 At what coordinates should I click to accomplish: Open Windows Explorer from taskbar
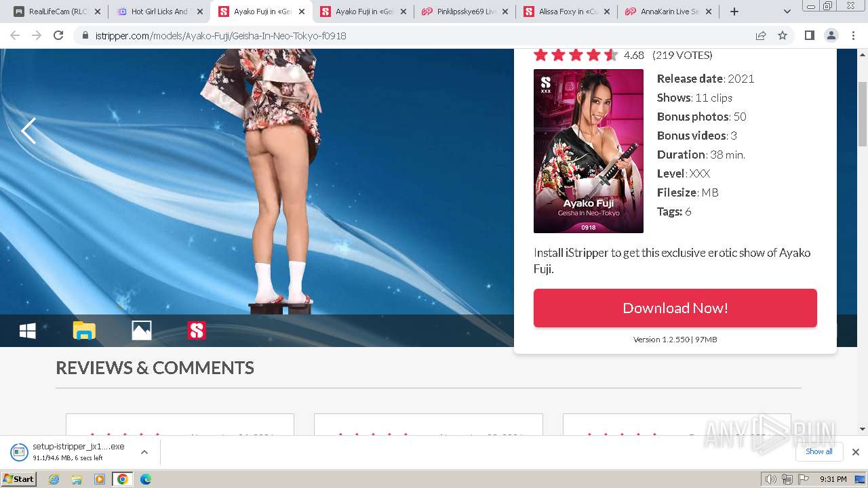coord(77,479)
